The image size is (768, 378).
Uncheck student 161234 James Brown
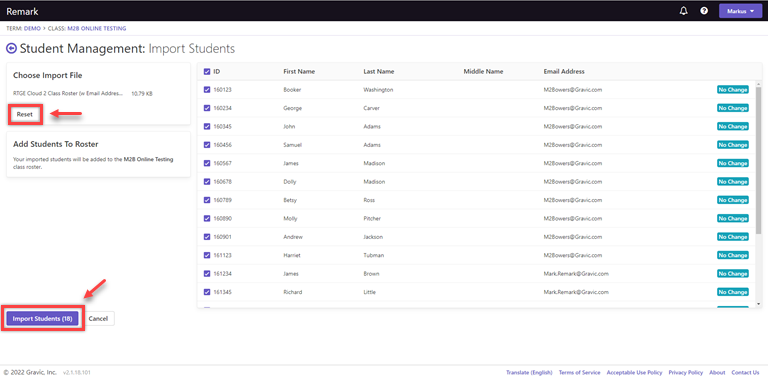[x=207, y=274]
